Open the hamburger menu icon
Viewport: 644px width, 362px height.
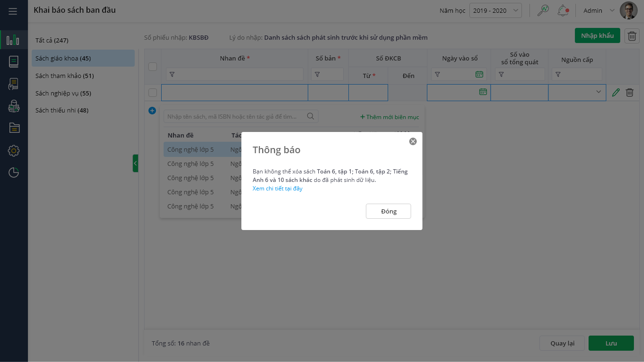tap(13, 11)
